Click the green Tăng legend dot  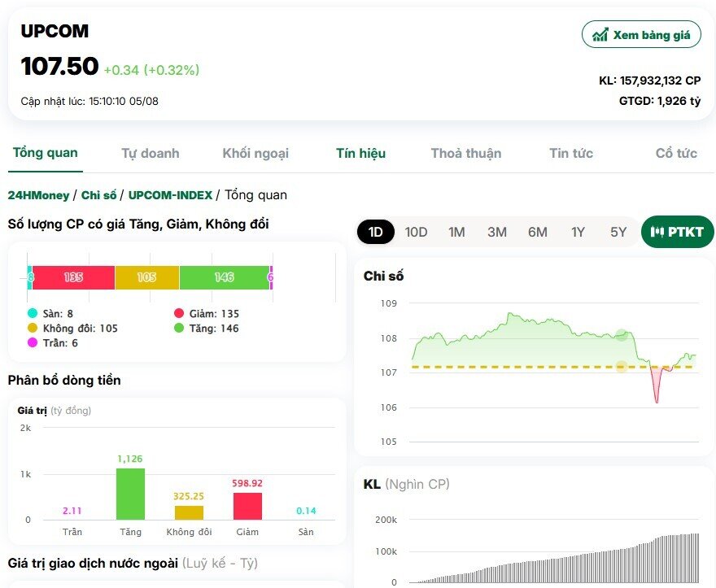click(179, 329)
